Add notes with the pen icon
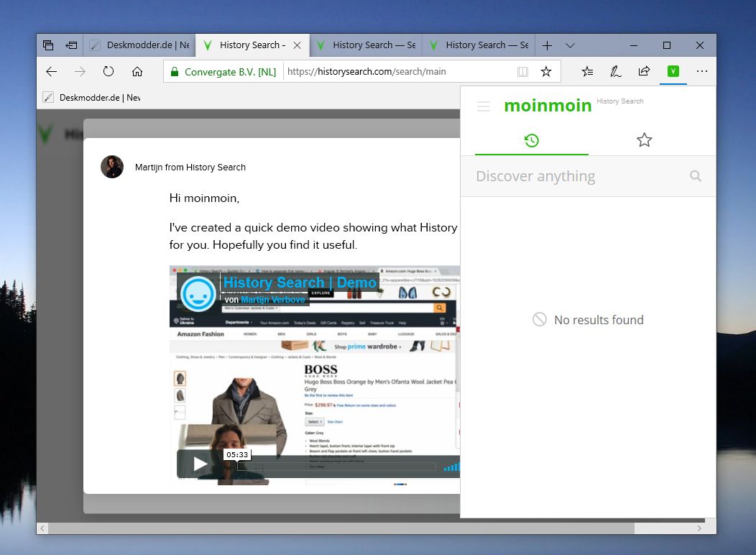The height and width of the screenshot is (555, 756). pyautogui.click(x=616, y=71)
